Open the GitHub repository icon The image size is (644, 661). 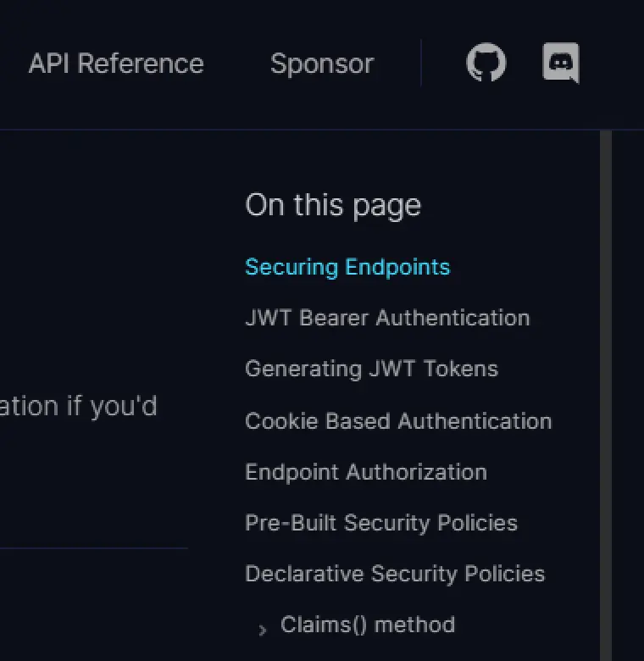tap(486, 63)
